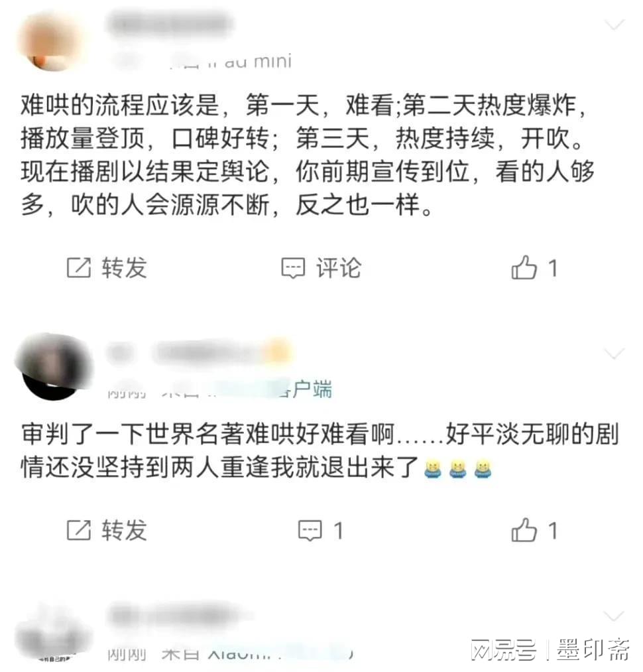Viewport: 643px width, 672px height.
Task: Like the first post with thumbs-up icon
Action: click(x=524, y=267)
